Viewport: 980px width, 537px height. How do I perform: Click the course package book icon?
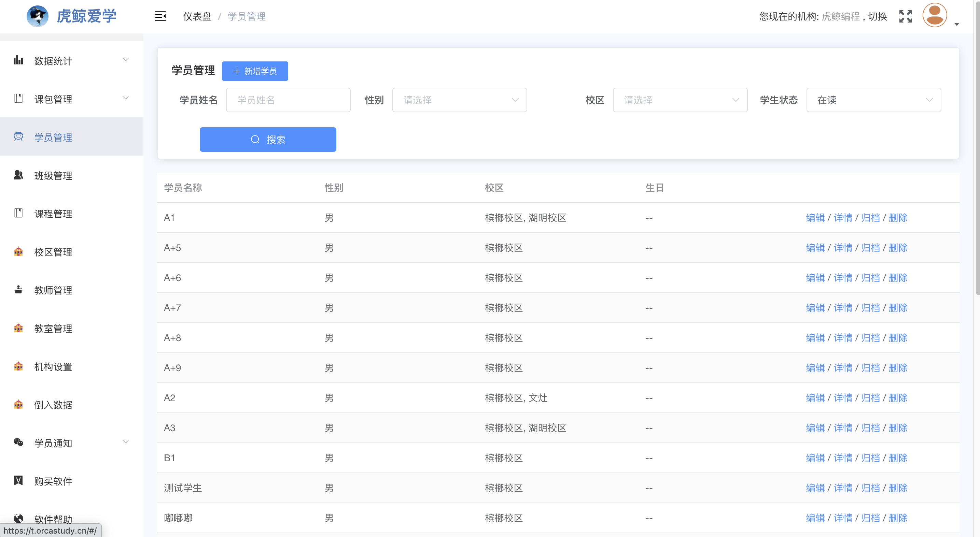[18, 99]
